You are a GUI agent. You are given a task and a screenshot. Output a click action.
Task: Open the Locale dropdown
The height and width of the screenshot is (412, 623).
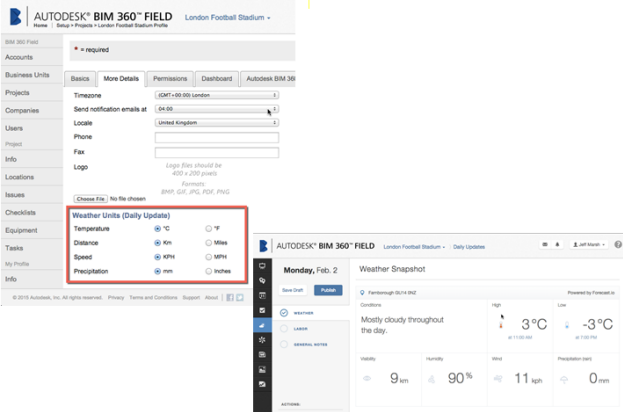[217, 123]
